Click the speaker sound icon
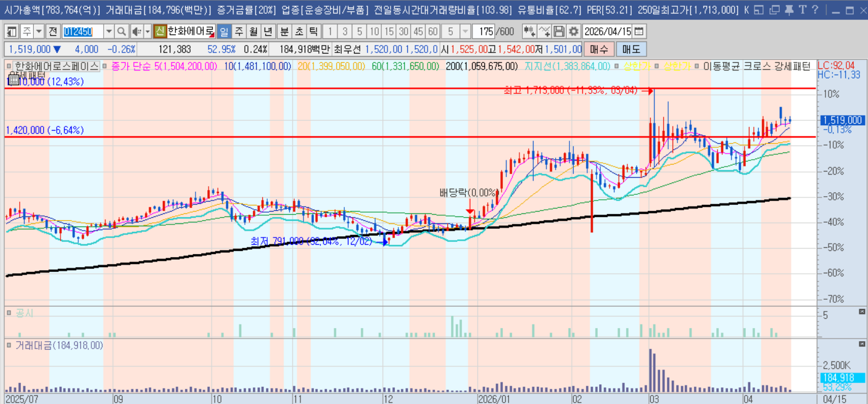The height and width of the screenshot is (404, 868). [136, 31]
